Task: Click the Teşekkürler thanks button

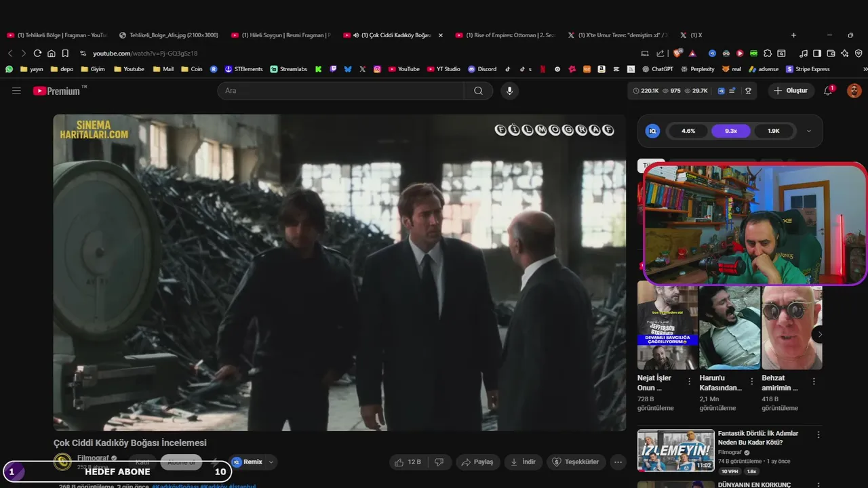Action: coord(576,462)
